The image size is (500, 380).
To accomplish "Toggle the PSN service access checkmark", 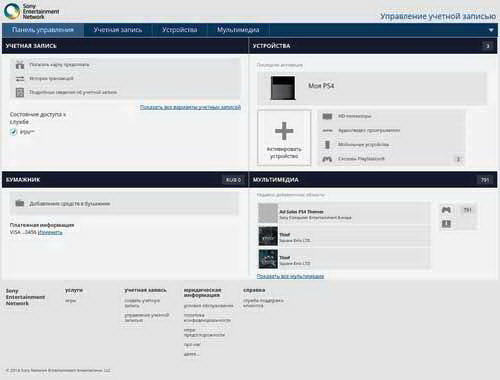I will [13, 132].
